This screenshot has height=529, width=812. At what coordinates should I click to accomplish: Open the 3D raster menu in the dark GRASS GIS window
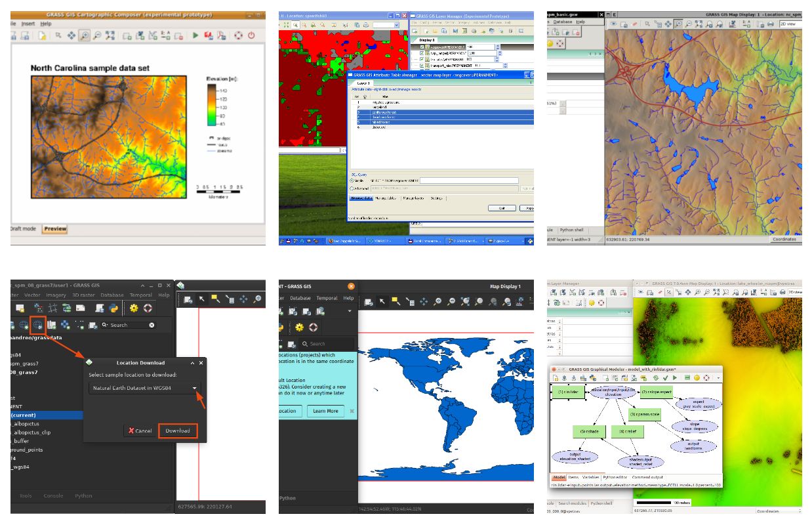[x=83, y=295]
